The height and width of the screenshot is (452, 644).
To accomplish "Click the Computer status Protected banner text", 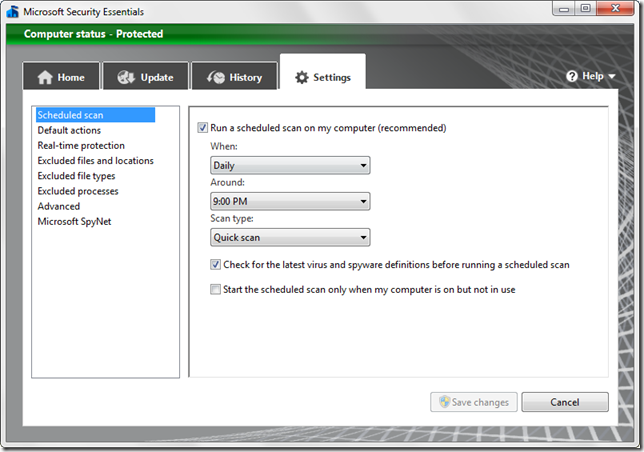I will (93, 34).
